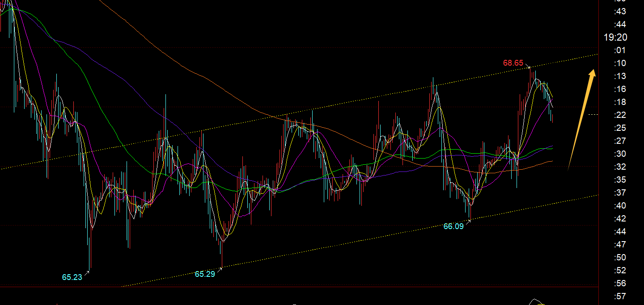644x305 pixels.
Task: Click the 19:20 timestamp in time column
Action: pos(615,38)
